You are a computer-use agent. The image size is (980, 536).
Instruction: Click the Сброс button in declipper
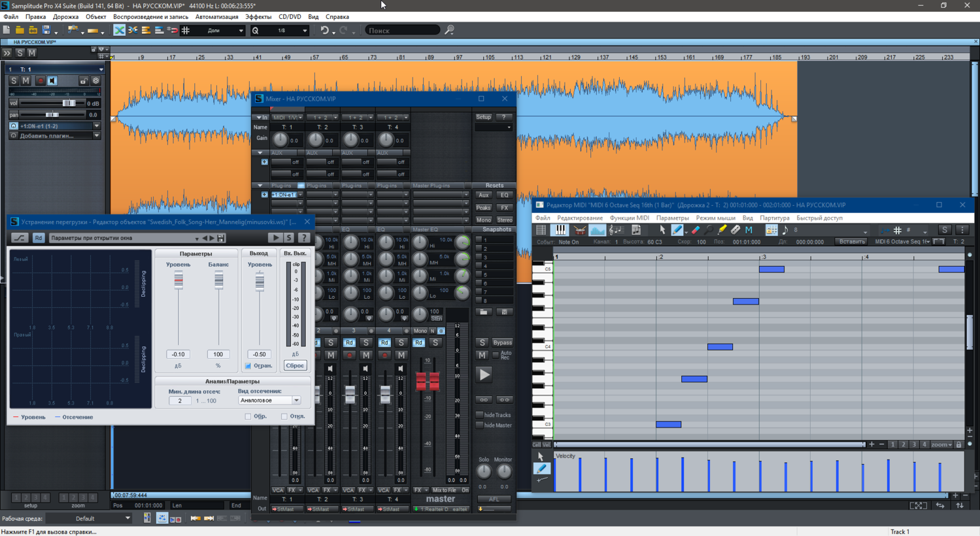pos(295,365)
